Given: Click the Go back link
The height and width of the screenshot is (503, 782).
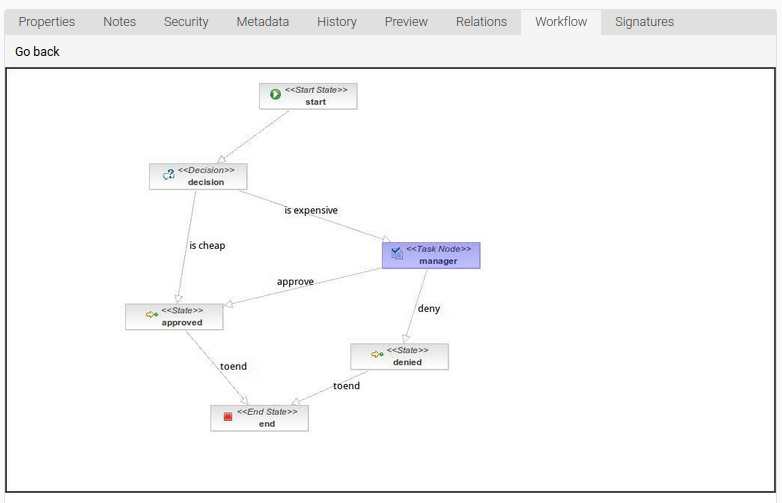Looking at the screenshot, I should (x=37, y=51).
